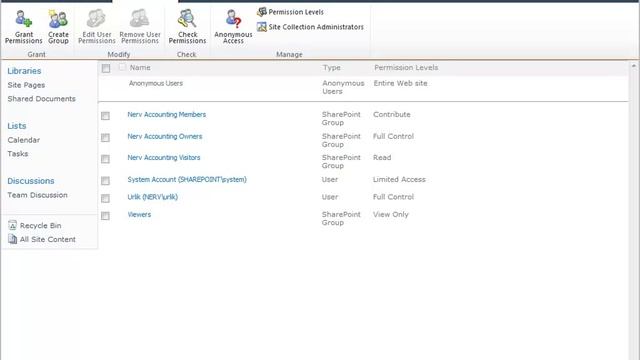Screen dimensions: 640x360
Task: Click Remove User Permissions icon
Action: click(x=140, y=18)
